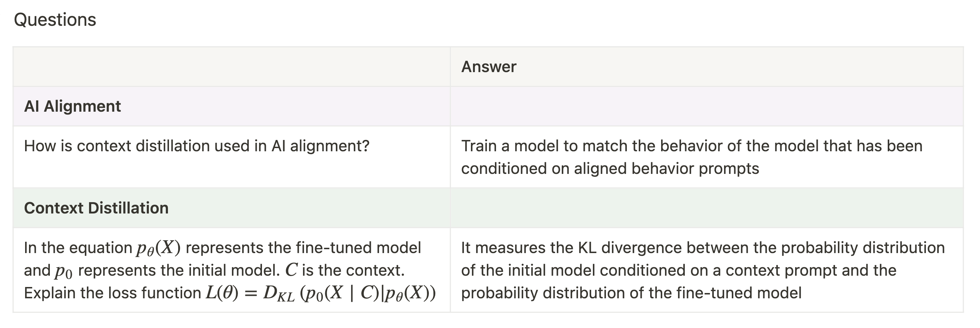This screenshot has width=980, height=328.
Task: Click the text "represents the initial model"
Action: 179,270
